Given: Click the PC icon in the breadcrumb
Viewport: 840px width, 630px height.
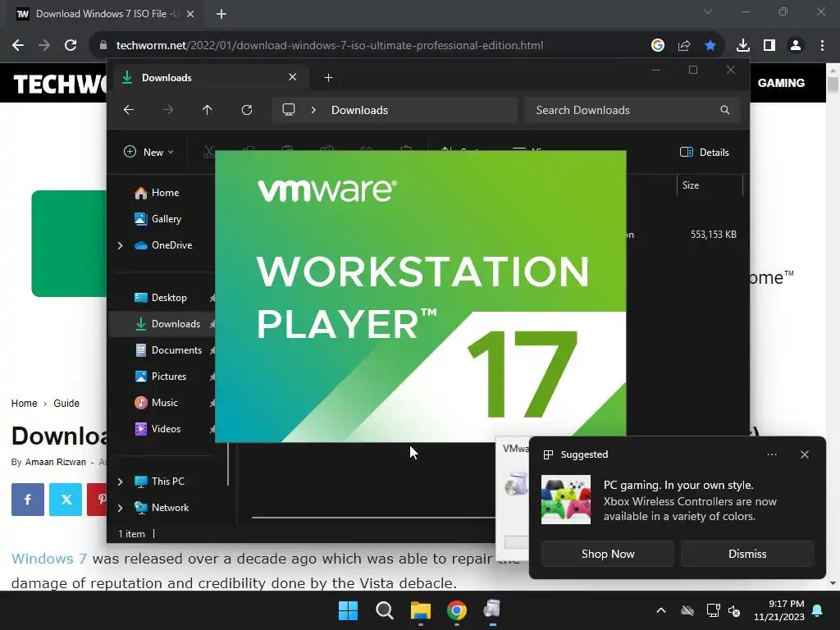Looking at the screenshot, I should click(x=289, y=110).
